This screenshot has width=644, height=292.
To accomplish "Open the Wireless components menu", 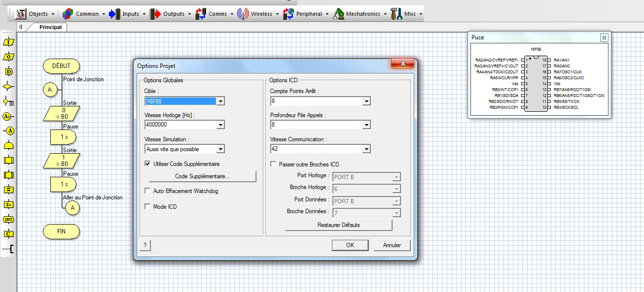I will click(259, 14).
